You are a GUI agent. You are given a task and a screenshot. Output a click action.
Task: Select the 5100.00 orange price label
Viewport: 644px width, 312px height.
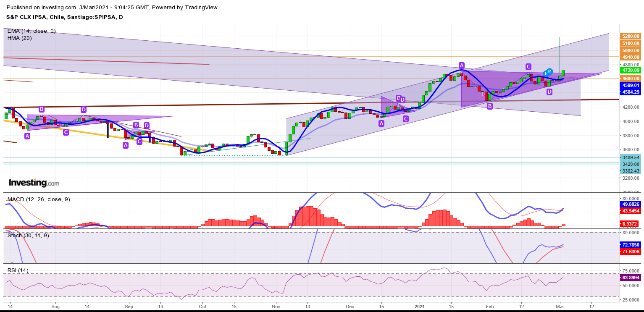(631, 43)
